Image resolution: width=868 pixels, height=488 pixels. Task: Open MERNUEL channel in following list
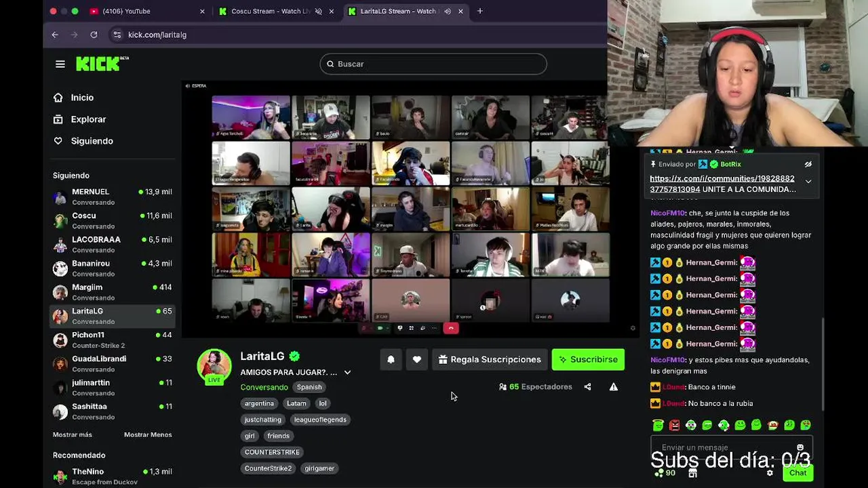point(113,197)
